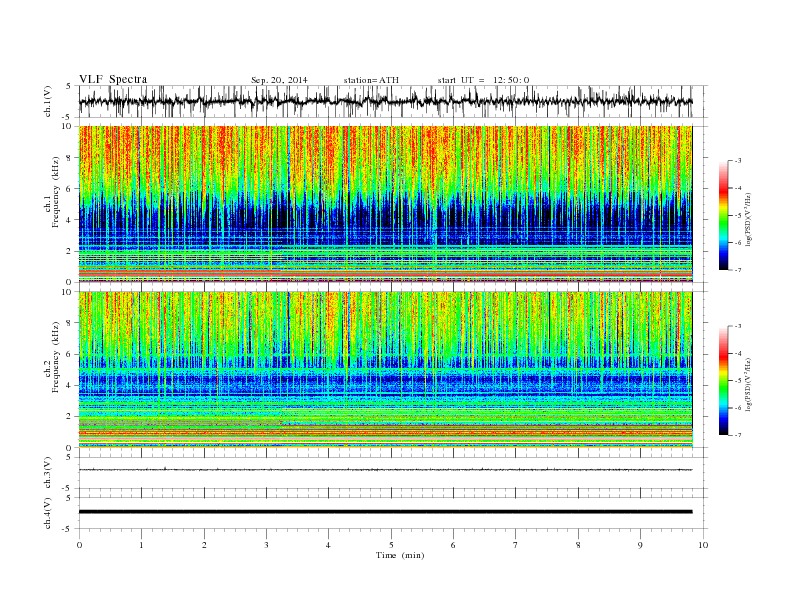The height and width of the screenshot is (612, 792).
Task: Click the "station=ATH" header label
Action: tap(371, 80)
